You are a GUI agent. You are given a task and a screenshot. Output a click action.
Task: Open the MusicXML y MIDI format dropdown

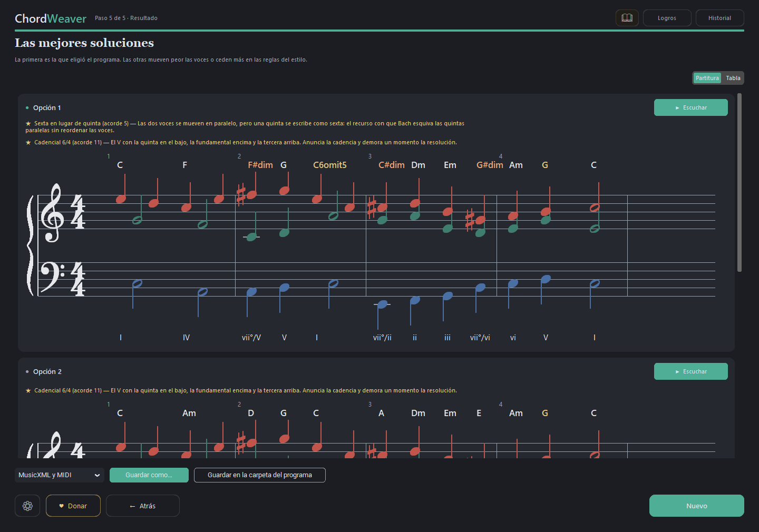[x=60, y=475]
